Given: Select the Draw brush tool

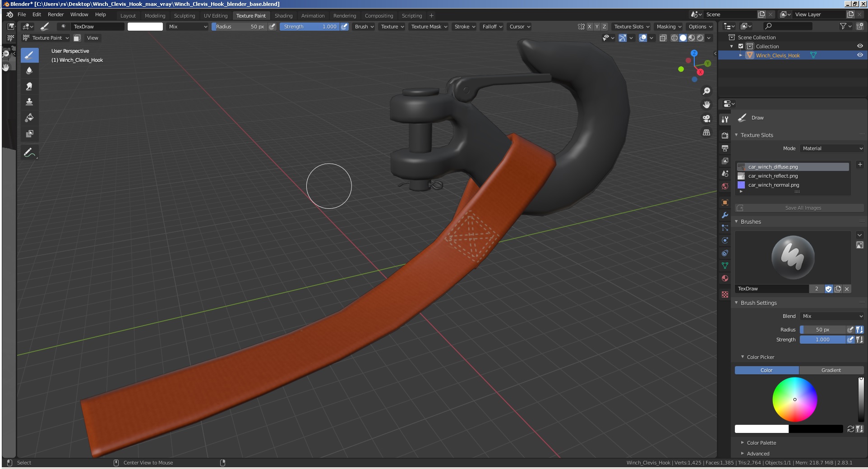Looking at the screenshot, I should coord(29,55).
